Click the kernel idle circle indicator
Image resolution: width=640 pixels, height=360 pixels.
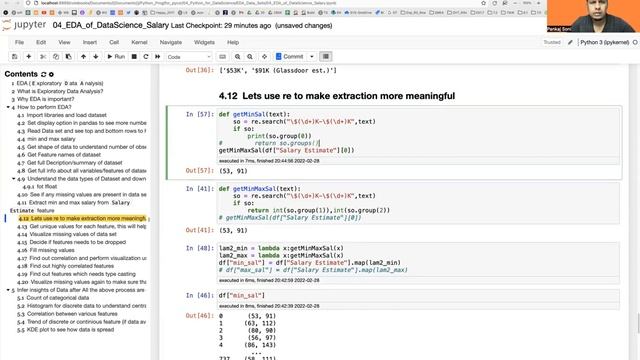[635, 42]
